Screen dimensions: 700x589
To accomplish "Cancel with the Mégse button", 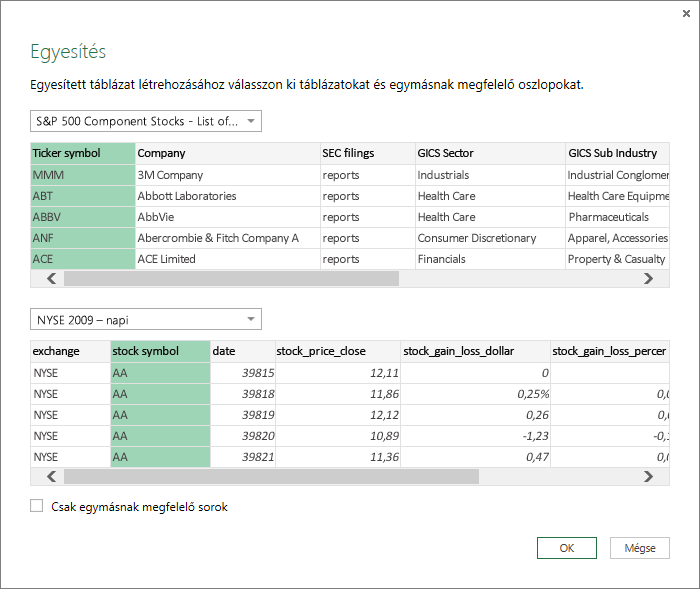I will coord(640,548).
